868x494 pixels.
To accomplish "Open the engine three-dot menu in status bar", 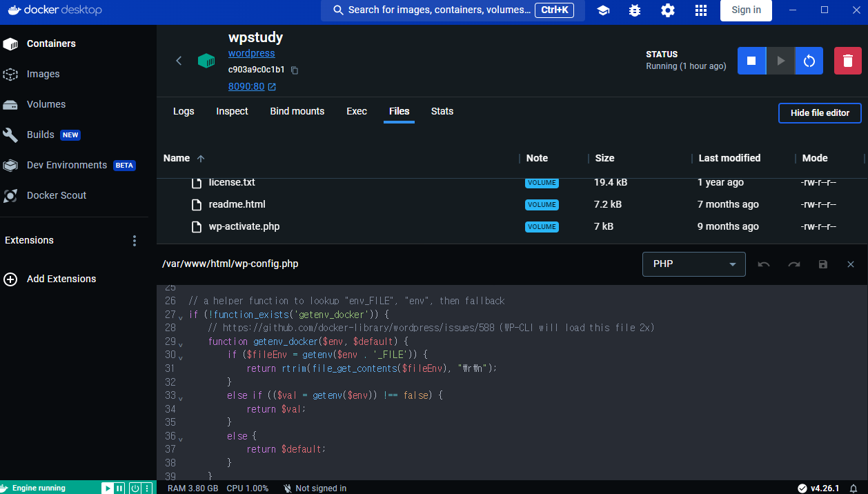I will [147, 488].
